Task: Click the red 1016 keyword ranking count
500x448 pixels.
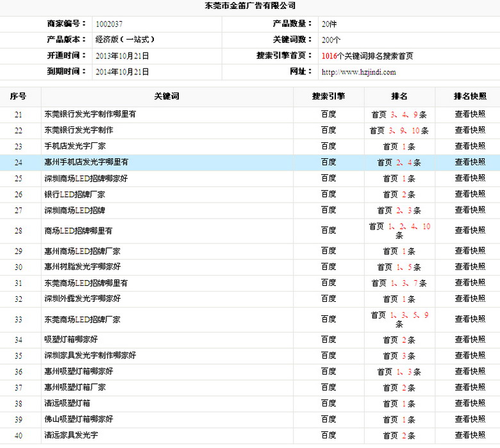Action: tap(329, 56)
